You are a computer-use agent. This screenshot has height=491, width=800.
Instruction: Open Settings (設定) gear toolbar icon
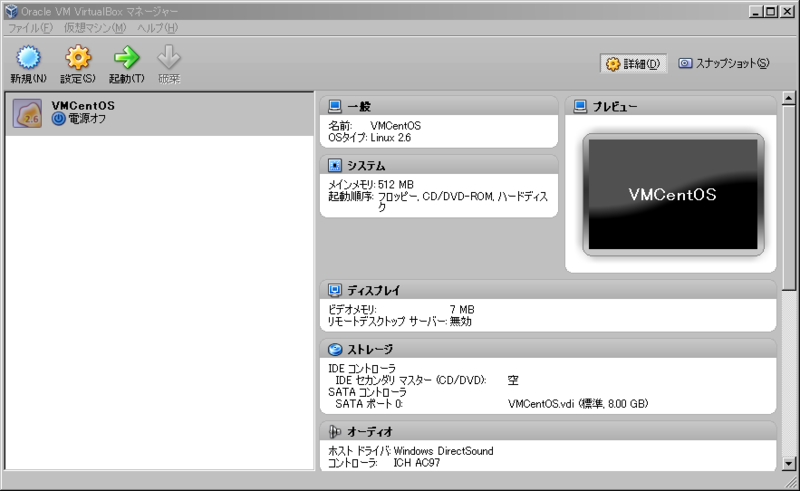(78, 57)
